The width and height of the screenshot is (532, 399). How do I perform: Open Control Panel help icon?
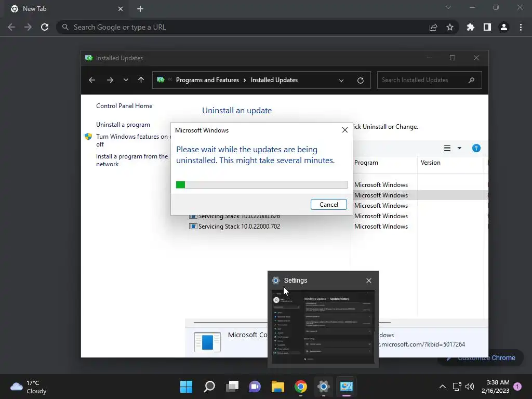(476, 148)
